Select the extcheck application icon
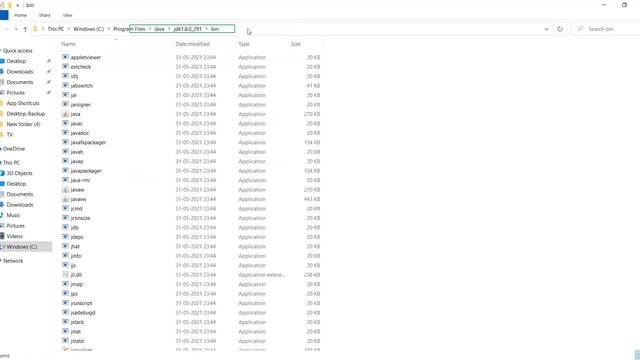Image resolution: width=640 pixels, height=360 pixels. [65, 67]
